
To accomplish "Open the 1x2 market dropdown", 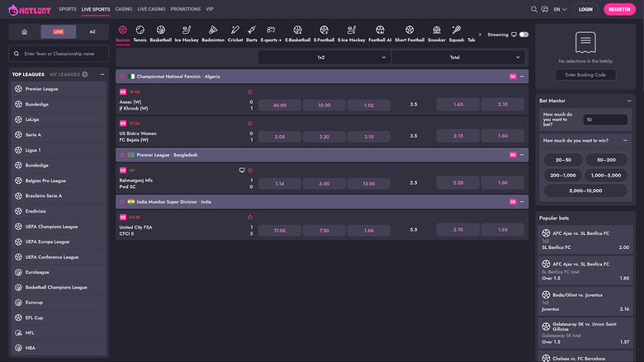I will click(323, 57).
